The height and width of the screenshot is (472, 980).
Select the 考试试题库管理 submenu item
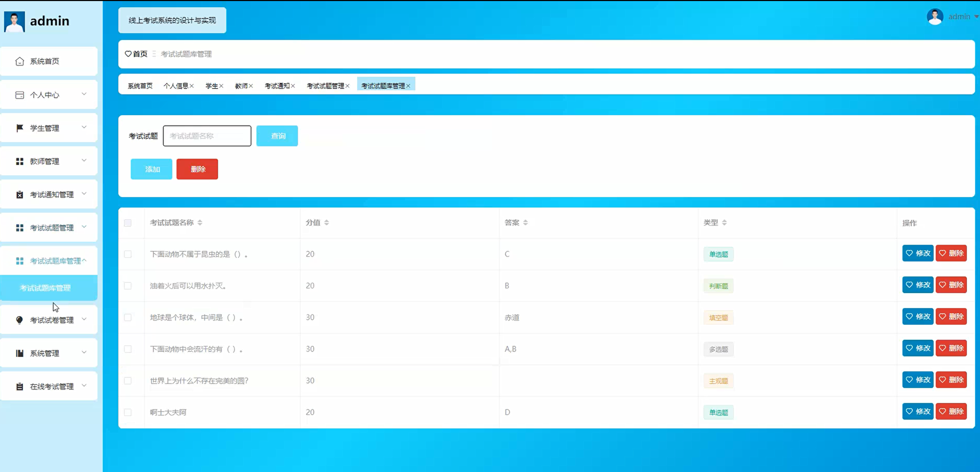click(x=49, y=288)
